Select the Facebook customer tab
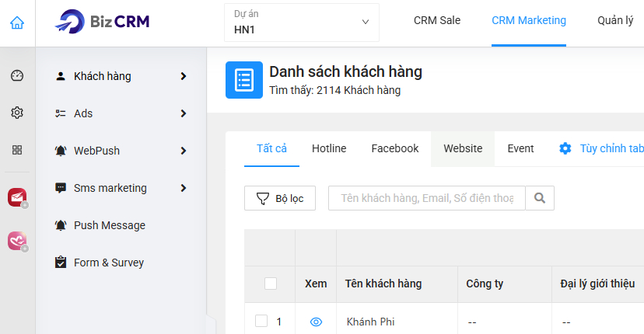 395,148
